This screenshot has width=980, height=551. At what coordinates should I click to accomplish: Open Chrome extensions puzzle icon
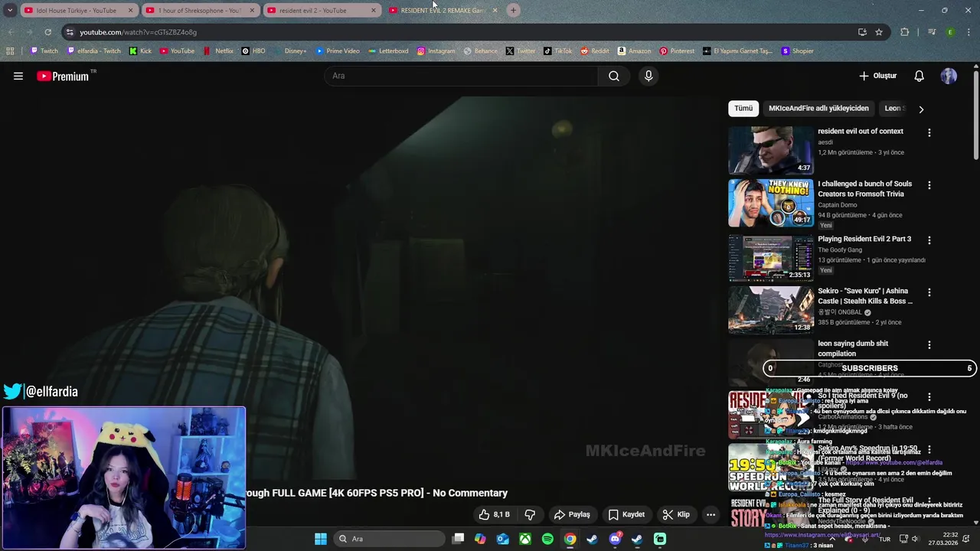pos(905,32)
